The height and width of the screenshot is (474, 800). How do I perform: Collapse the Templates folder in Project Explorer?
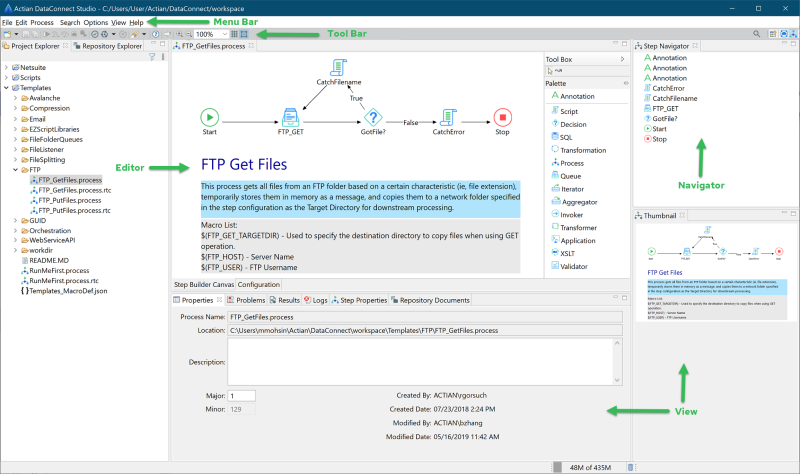click(x=9, y=87)
